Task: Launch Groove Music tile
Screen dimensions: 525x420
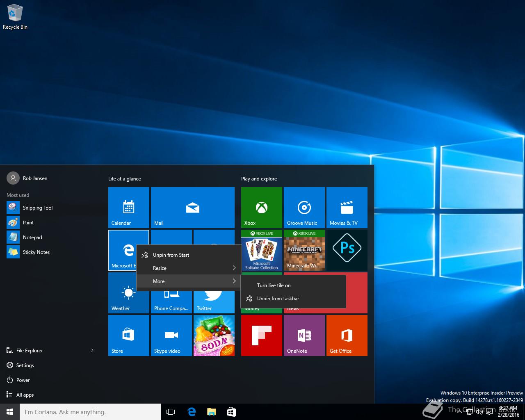Action: tap(304, 207)
